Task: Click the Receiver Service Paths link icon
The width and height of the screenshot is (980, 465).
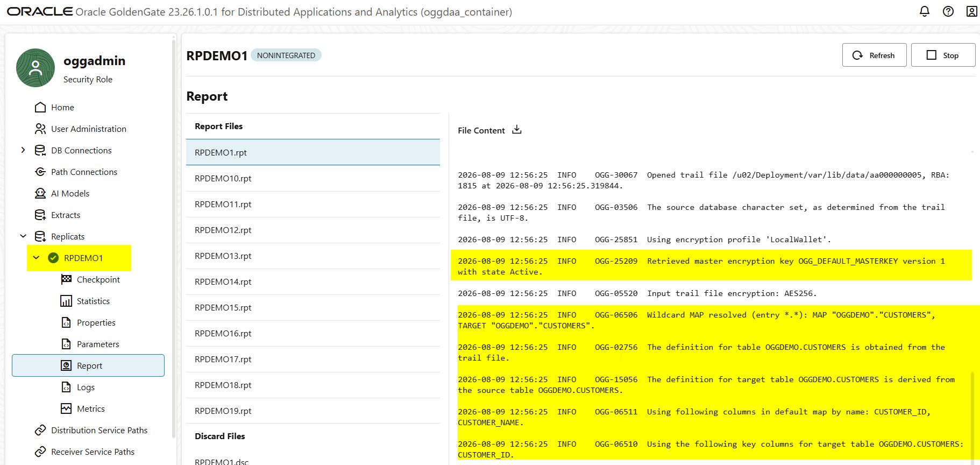Action: coord(40,452)
